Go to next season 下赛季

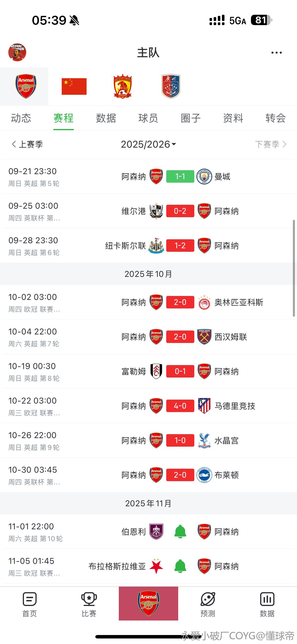coord(270,144)
